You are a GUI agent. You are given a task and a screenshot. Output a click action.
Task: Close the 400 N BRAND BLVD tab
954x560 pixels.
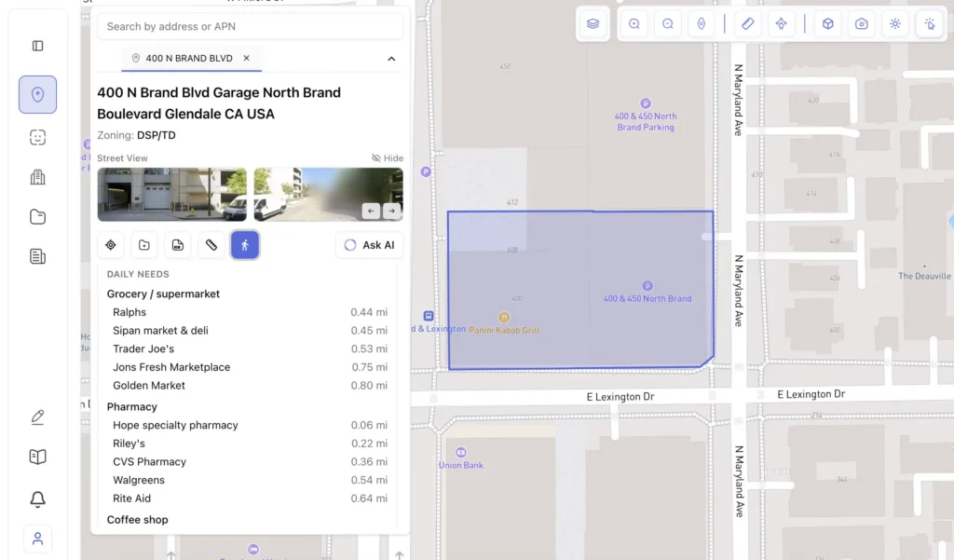pyautogui.click(x=247, y=59)
